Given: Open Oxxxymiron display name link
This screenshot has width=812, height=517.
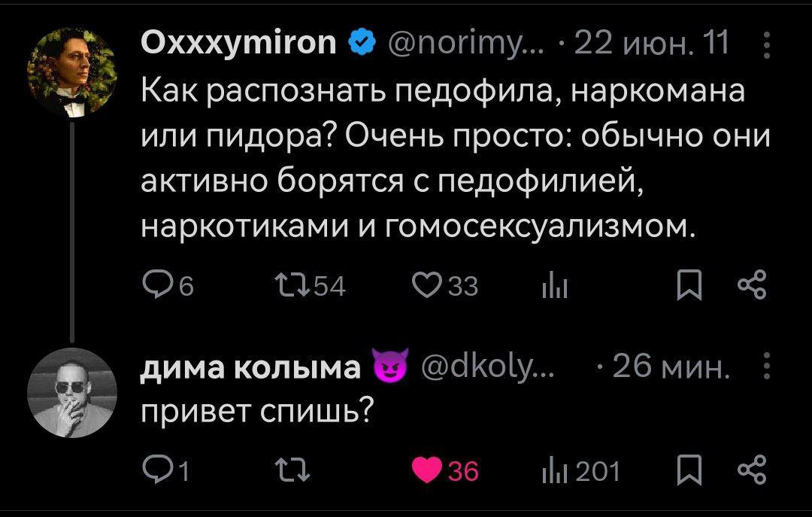Looking at the screenshot, I should [238, 47].
